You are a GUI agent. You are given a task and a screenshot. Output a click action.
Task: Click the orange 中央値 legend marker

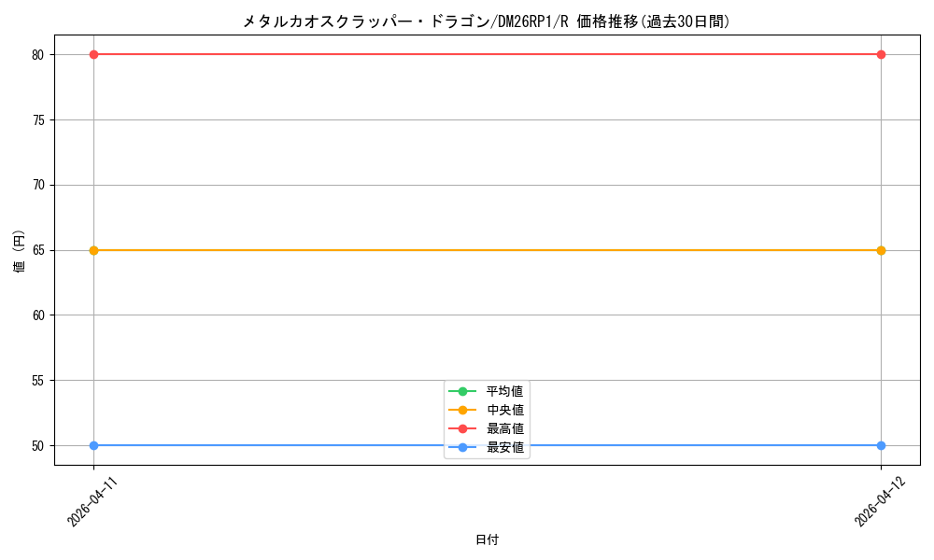click(x=462, y=410)
